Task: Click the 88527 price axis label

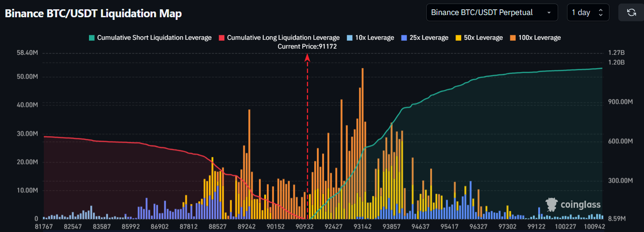Action: pos(217,226)
